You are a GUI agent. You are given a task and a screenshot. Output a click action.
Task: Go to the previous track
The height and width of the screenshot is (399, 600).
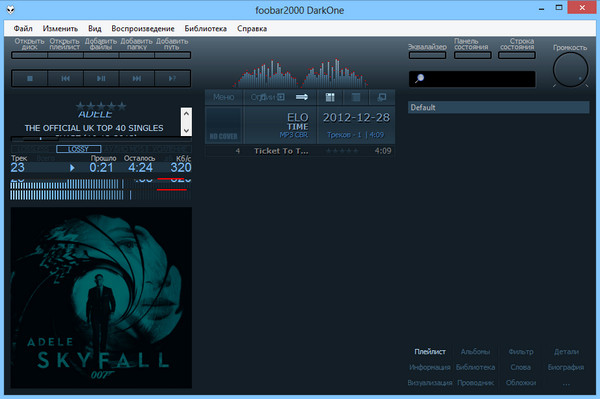(x=65, y=78)
